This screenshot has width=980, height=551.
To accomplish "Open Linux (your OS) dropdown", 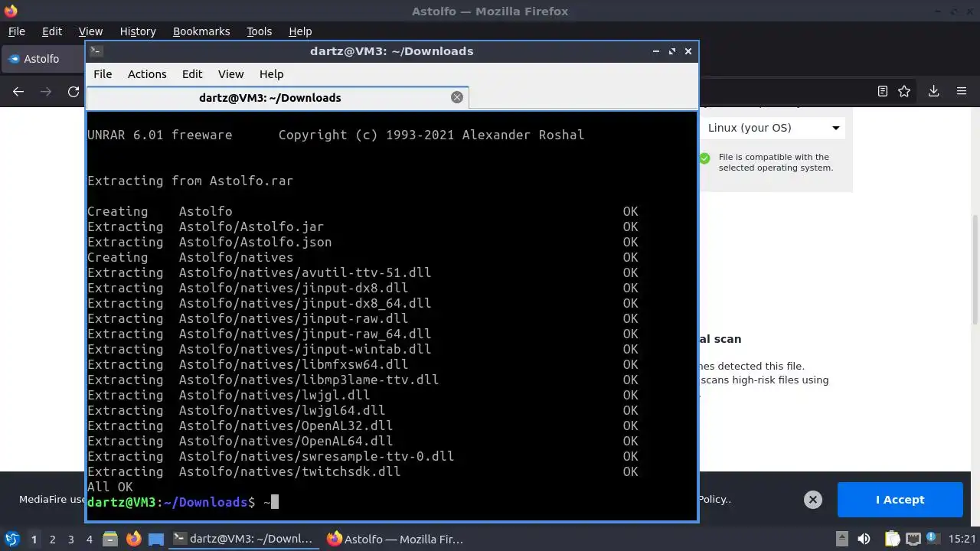I will (x=773, y=128).
